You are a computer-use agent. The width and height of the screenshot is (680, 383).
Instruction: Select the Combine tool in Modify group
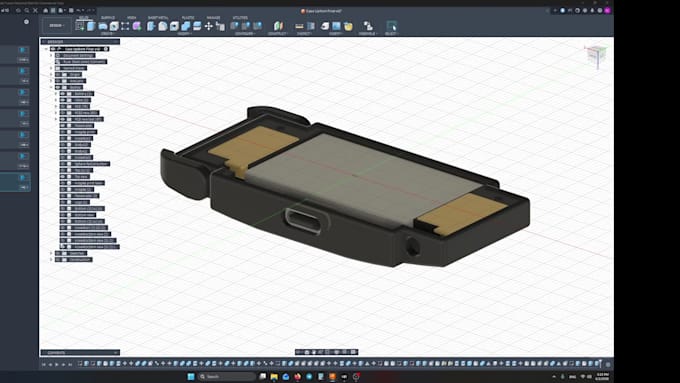(x=186, y=26)
